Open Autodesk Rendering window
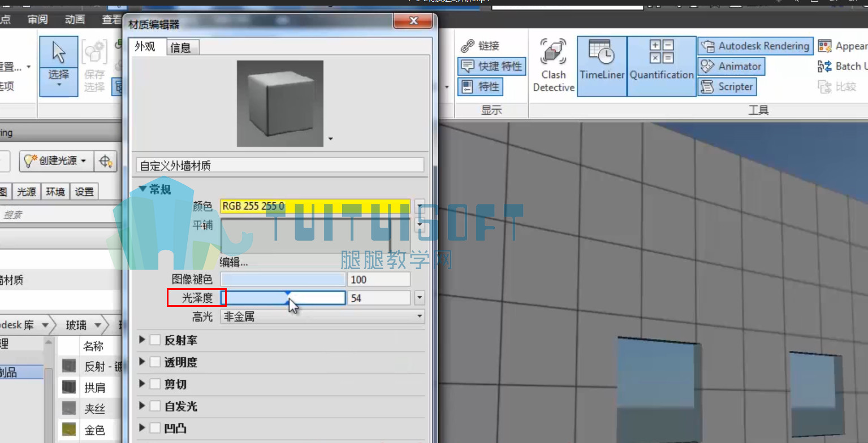The width and height of the screenshot is (868, 443). click(755, 46)
